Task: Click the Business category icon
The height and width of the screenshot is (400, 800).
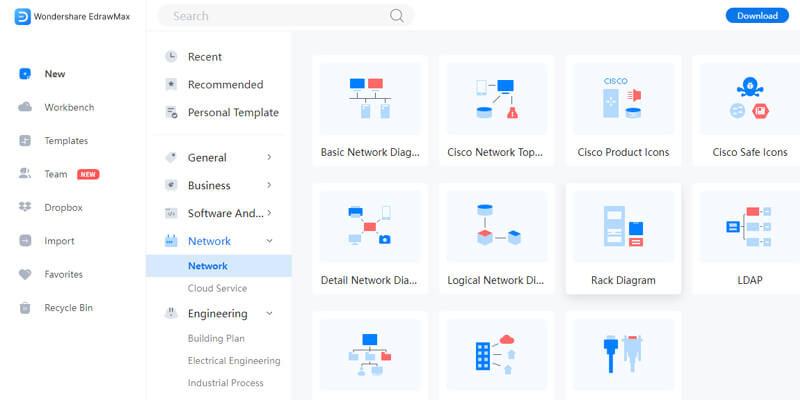Action: 171,185
